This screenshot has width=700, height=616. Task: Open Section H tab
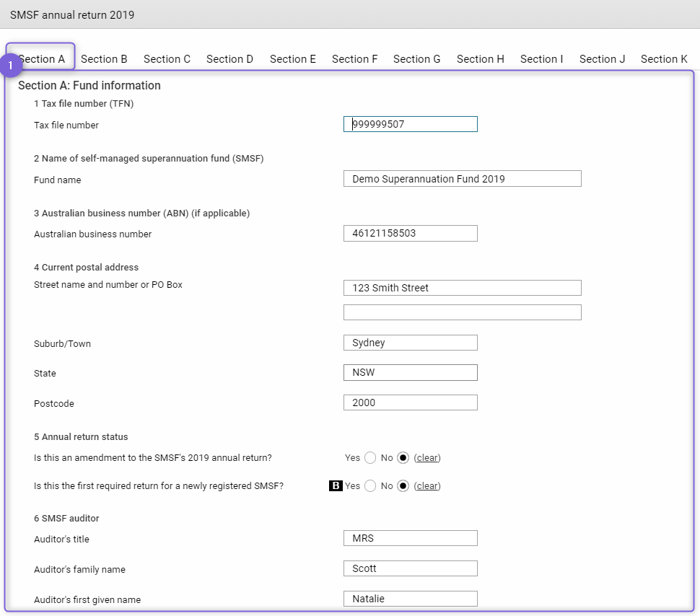coord(481,59)
